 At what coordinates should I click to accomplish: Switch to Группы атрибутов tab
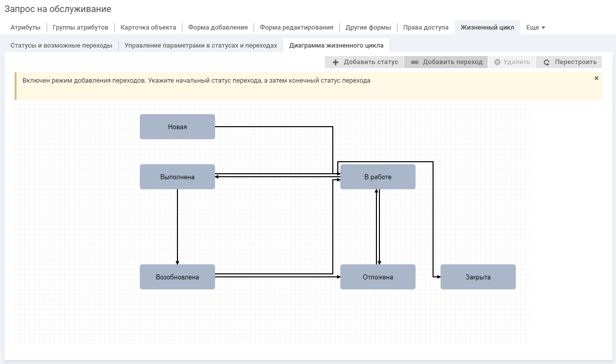(80, 28)
